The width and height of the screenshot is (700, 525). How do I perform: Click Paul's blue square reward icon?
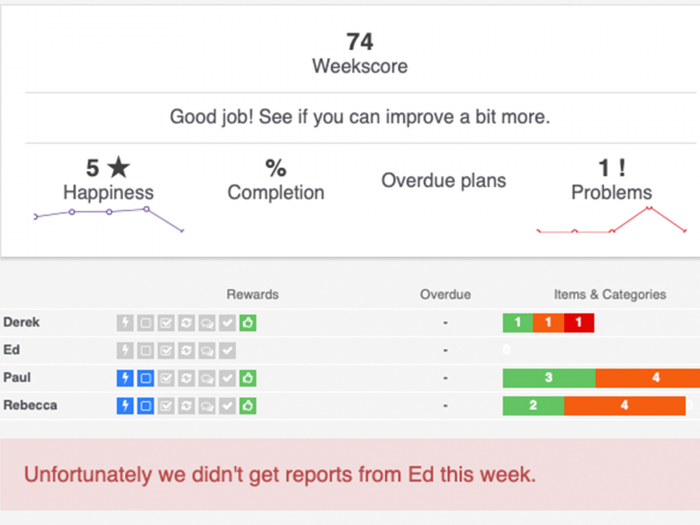point(146,378)
